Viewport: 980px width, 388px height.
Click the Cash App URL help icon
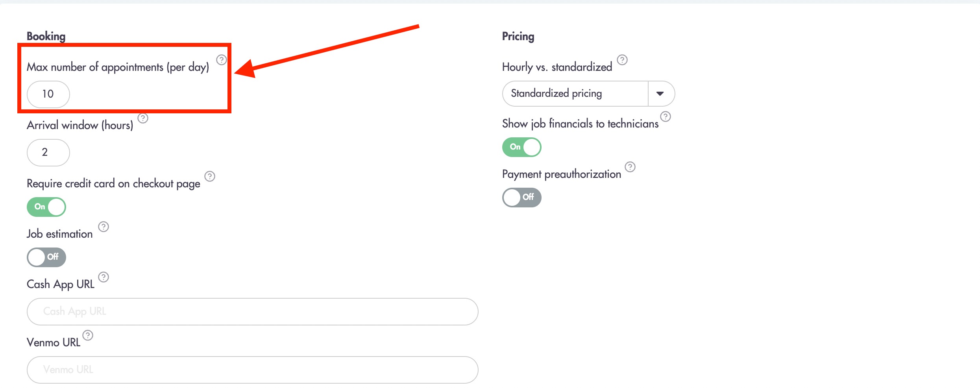click(104, 277)
